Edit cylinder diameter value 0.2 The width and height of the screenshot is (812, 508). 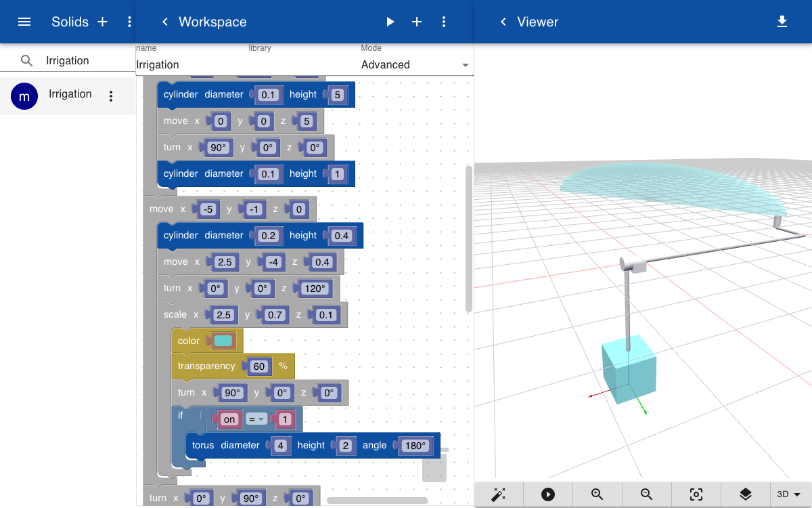[269, 236]
